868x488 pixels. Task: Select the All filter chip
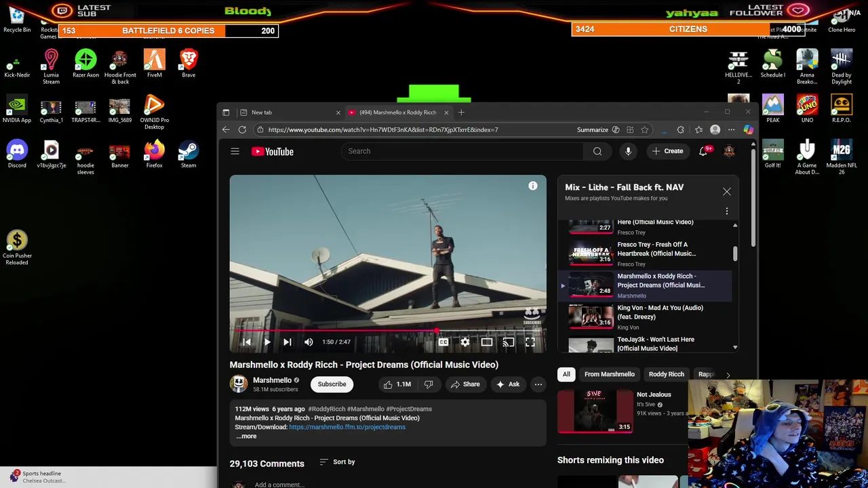pyautogui.click(x=566, y=374)
